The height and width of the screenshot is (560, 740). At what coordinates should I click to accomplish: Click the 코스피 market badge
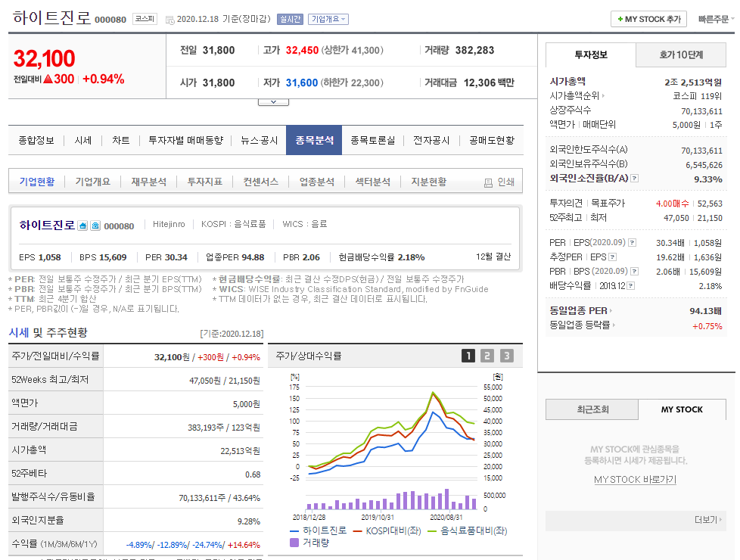(145, 19)
